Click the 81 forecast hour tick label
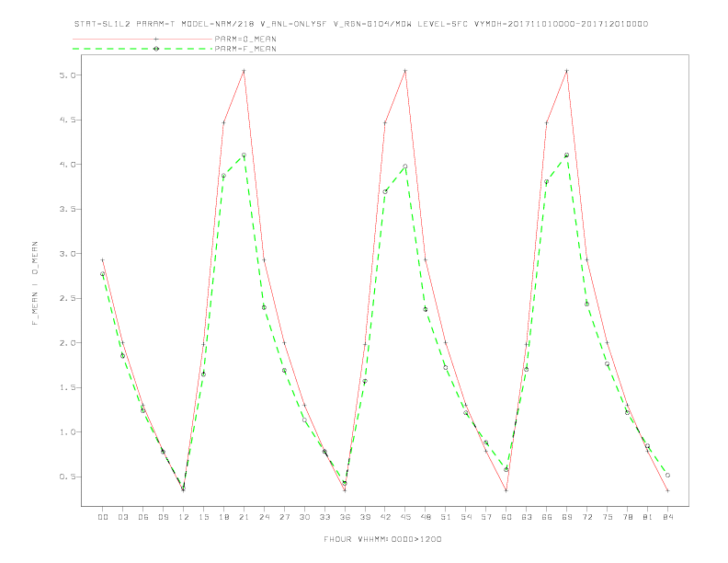Screen dimensions: 728x563 pos(648,517)
